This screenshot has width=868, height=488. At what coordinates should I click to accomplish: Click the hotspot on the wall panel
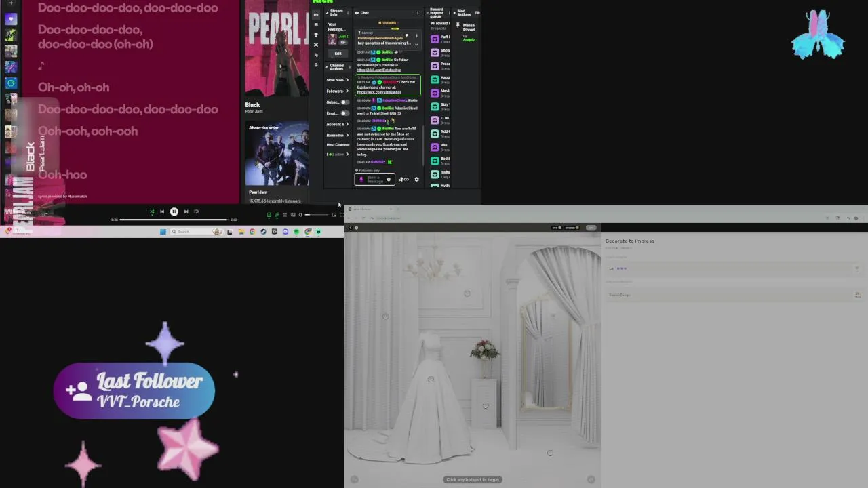(467, 293)
